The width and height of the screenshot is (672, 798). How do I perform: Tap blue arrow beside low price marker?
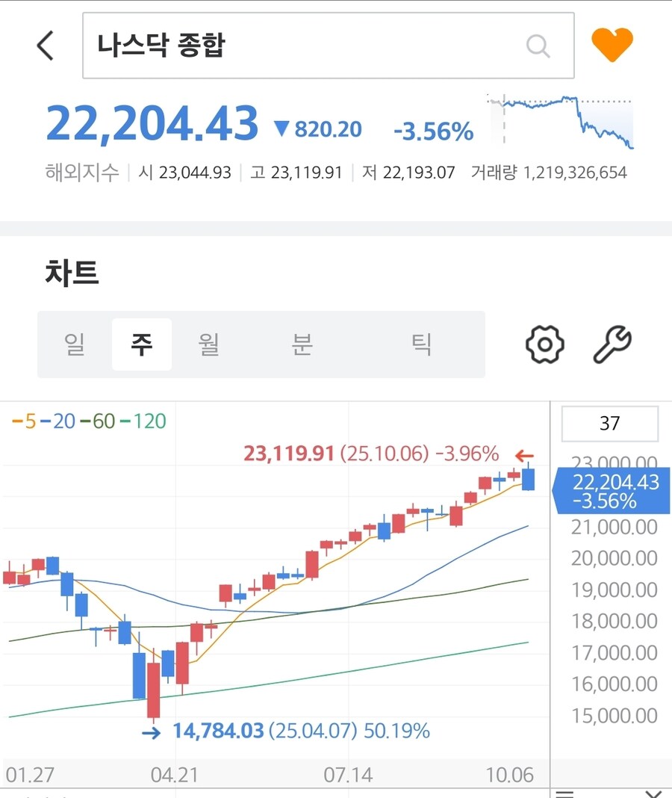coord(151,732)
